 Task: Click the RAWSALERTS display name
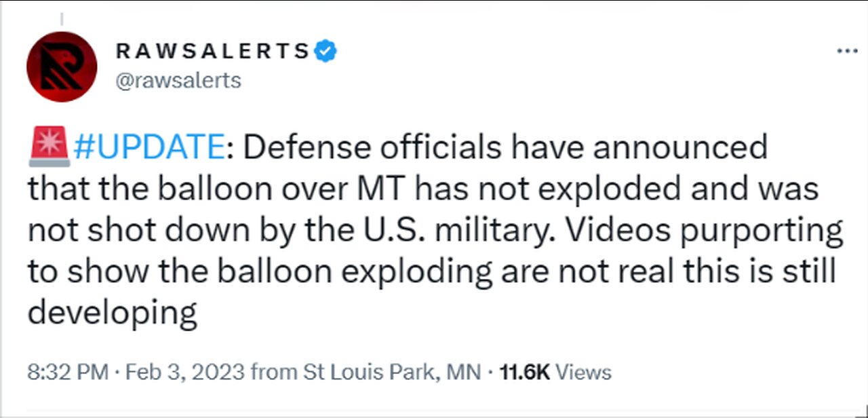click(x=212, y=51)
